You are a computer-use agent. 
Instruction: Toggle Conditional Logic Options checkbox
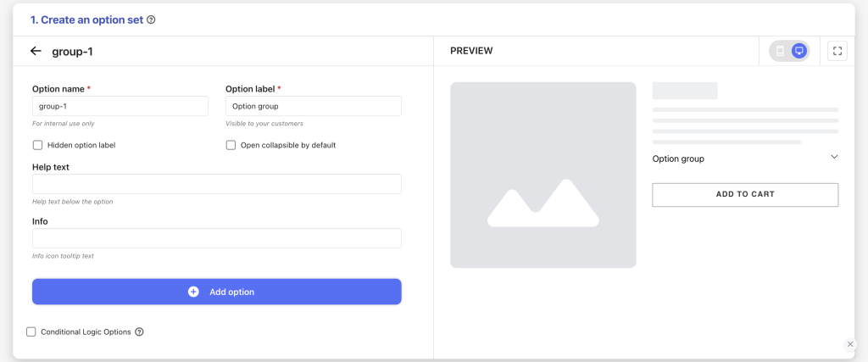pos(31,332)
